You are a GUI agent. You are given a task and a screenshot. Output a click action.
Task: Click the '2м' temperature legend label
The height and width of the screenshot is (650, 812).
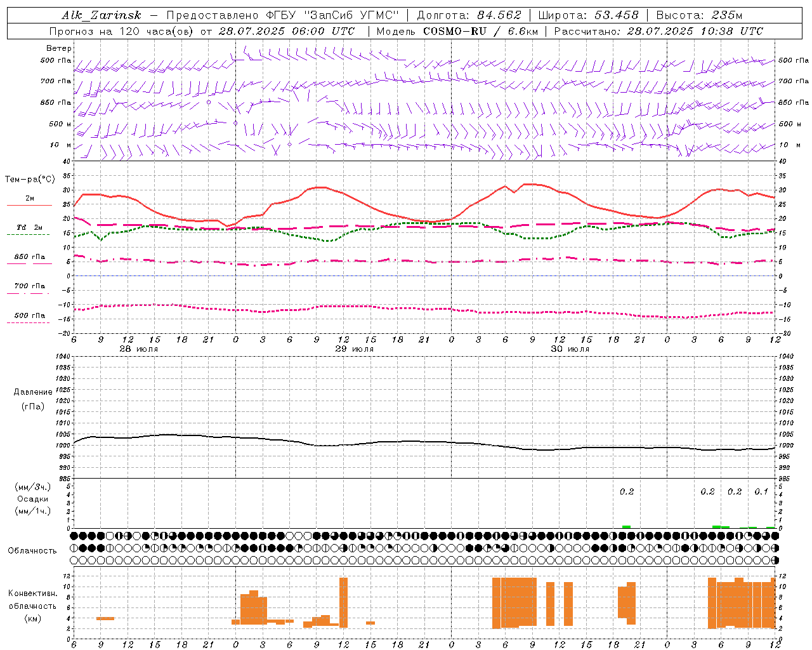tap(30, 198)
